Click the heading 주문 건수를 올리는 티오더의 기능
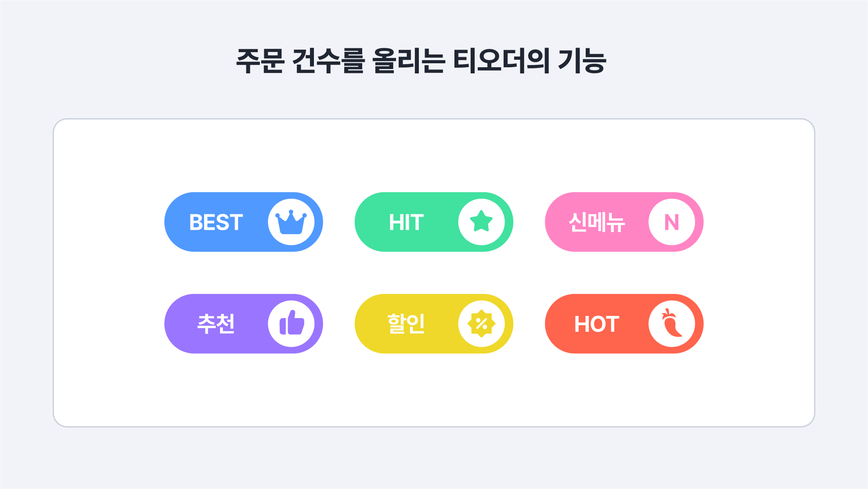Image resolution: width=868 pixels, height=489 pixels. (x=421, y=61)
